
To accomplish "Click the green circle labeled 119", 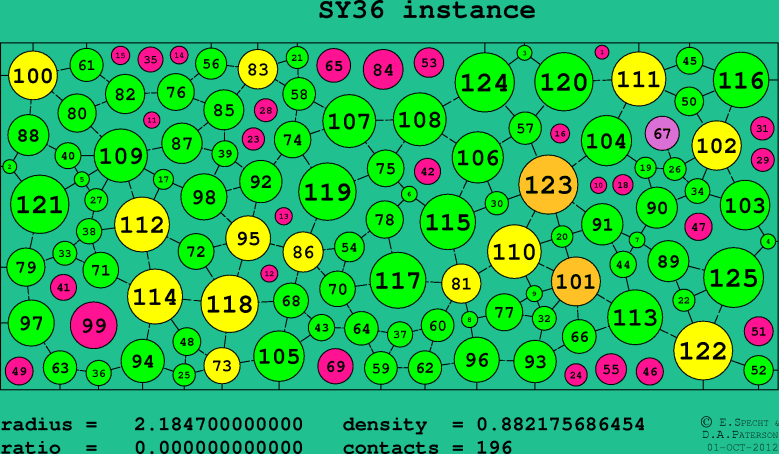I will click(x=328, y=192).
